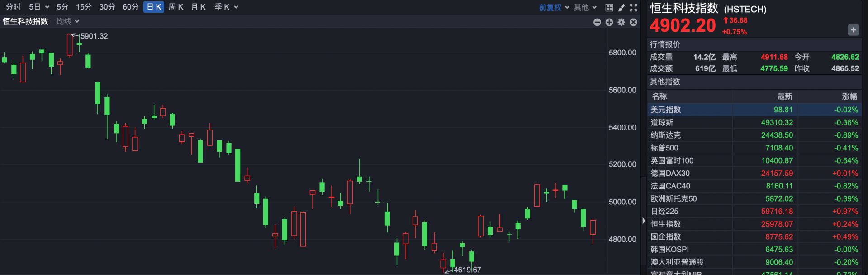Expand the 5日 period dropdown
The height and width of the screenshot is (275, 868).
39,7
